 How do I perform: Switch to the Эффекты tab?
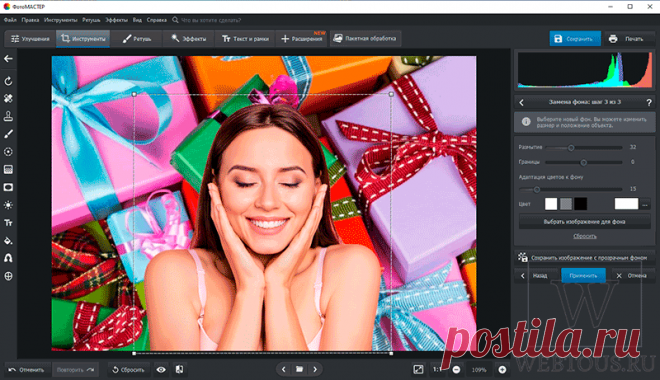coord(189,39)
